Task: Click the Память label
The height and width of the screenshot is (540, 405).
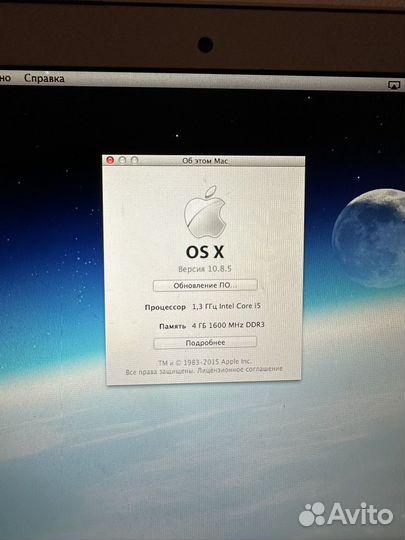Action: 173,326
